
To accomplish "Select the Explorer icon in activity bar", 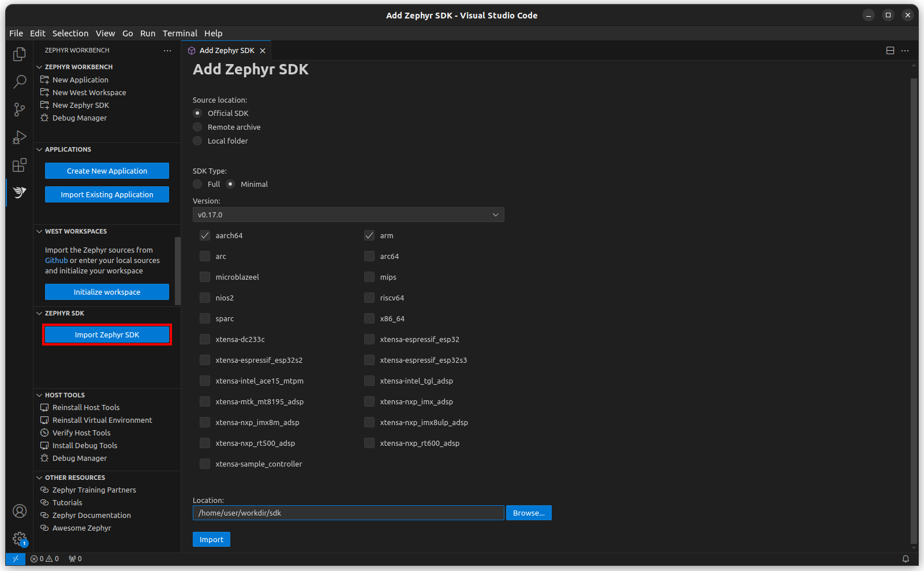I will point(19,54).
